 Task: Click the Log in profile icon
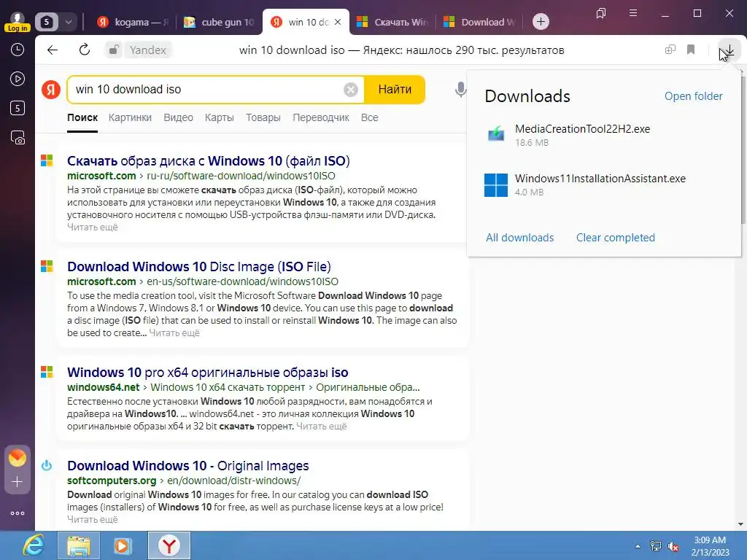pos(18,21)
